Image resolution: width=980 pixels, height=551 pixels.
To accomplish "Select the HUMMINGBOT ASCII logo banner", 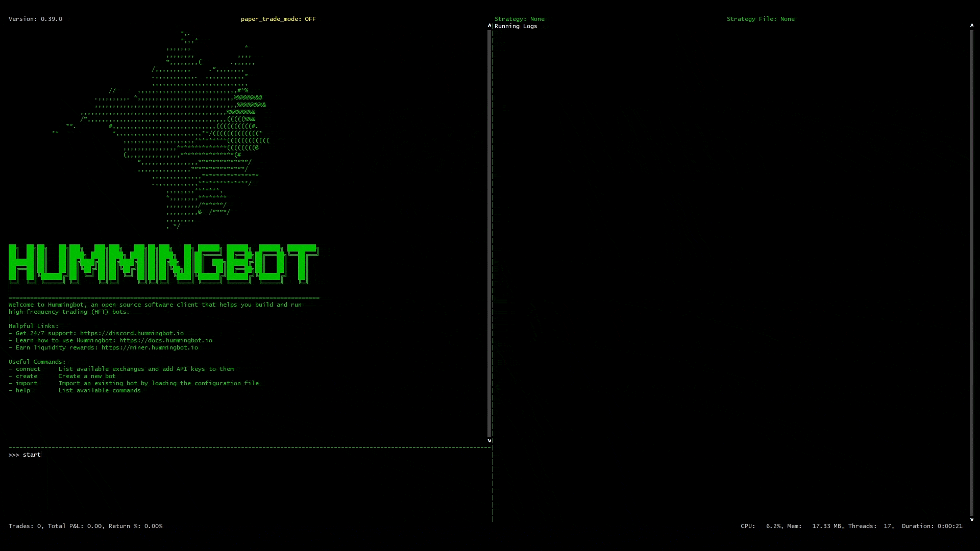I will click(x=163, y=264).
